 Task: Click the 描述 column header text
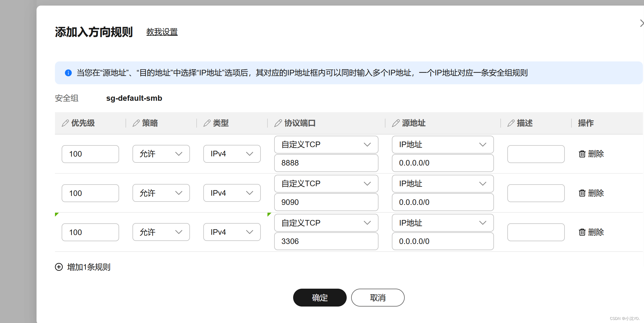tap(525, 123)
